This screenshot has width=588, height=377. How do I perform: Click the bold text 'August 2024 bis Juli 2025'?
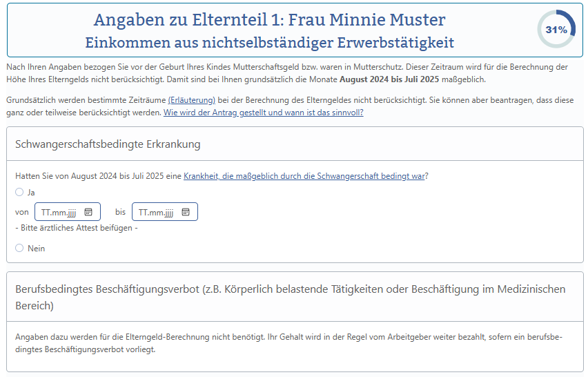[389, 79]
